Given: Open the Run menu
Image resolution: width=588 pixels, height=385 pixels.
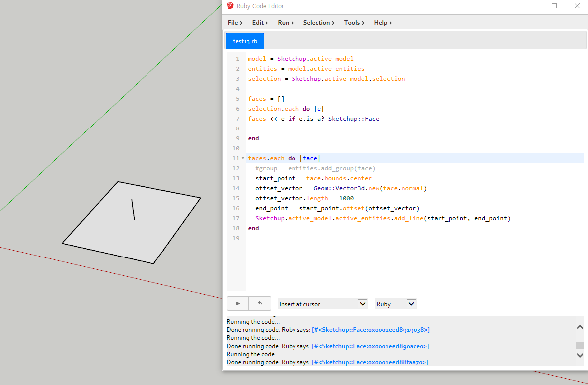Looking at the screenshot, I should point(286,23).
